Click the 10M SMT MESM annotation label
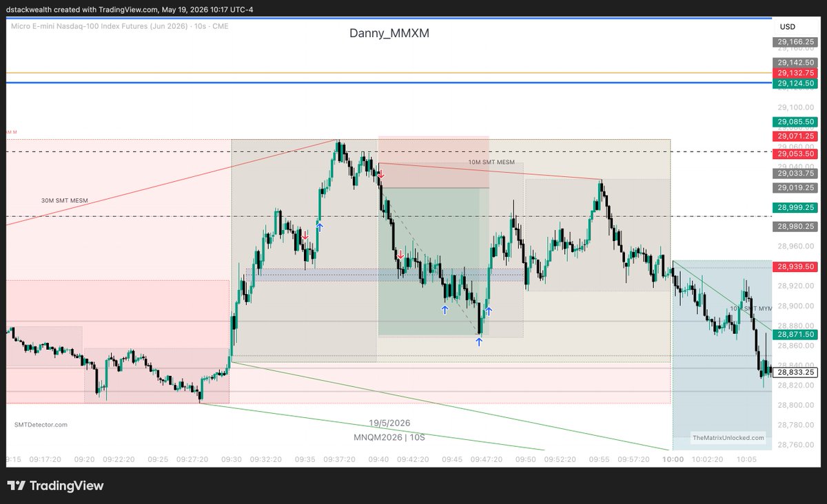Image resolution: width=827 pixels, height=504 pixels. [491, 162]
